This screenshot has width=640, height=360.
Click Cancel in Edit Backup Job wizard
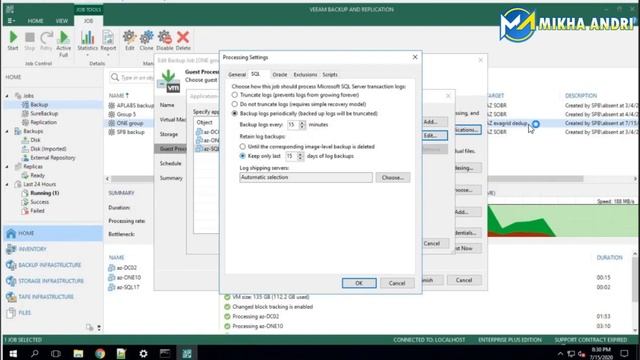coord(464,280)
